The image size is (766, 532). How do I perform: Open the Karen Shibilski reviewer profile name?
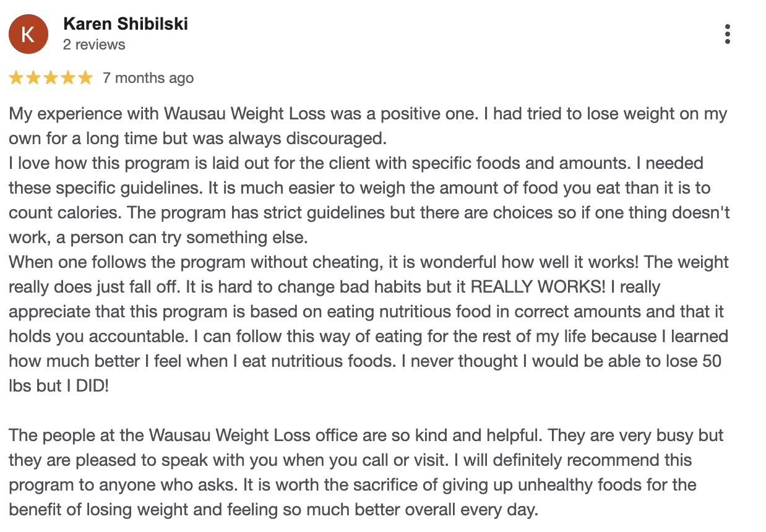click(125, 24)
